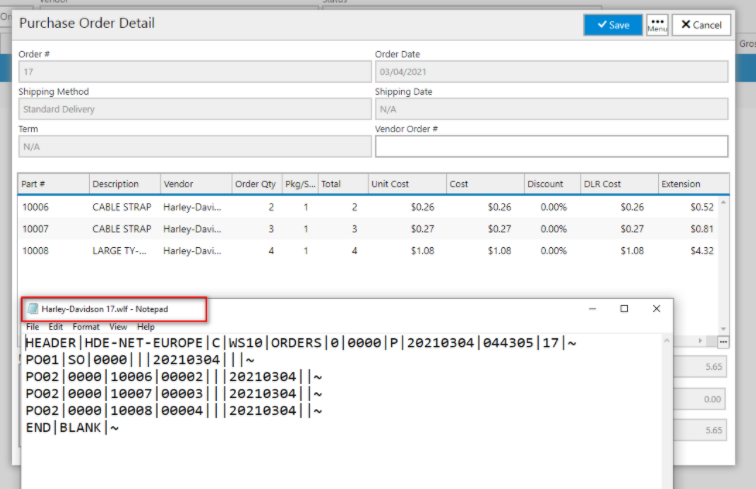The height and width of the screenshot is (489, 756).
Task: Click the 0.00 total field
Action: click(700, 399)
